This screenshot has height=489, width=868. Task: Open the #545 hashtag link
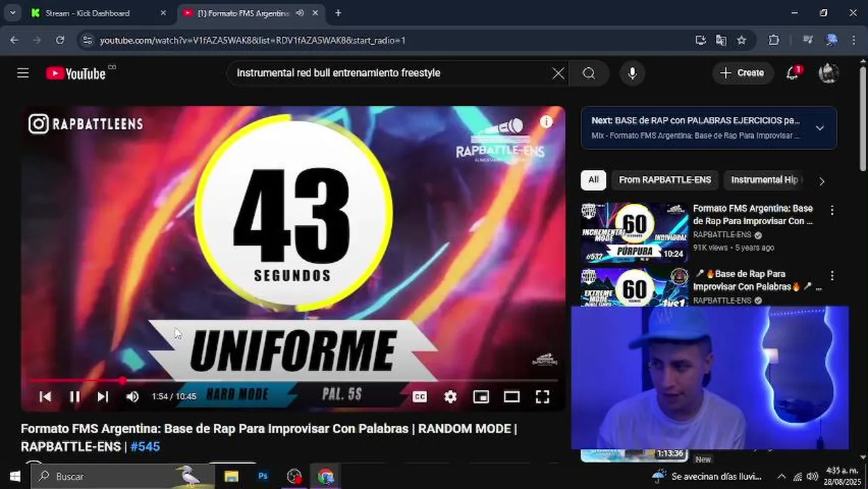[x=145, y=447]
